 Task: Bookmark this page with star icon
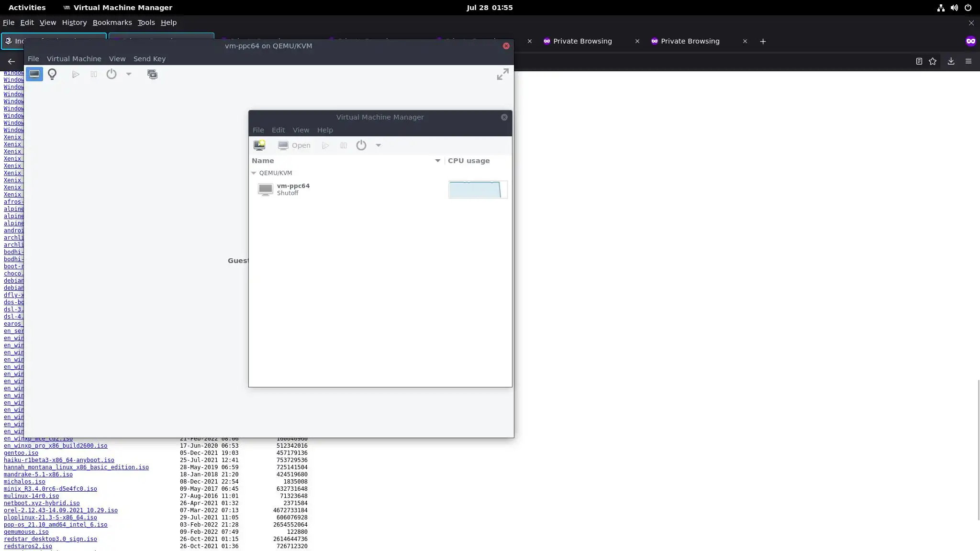(x=933, y=61)
